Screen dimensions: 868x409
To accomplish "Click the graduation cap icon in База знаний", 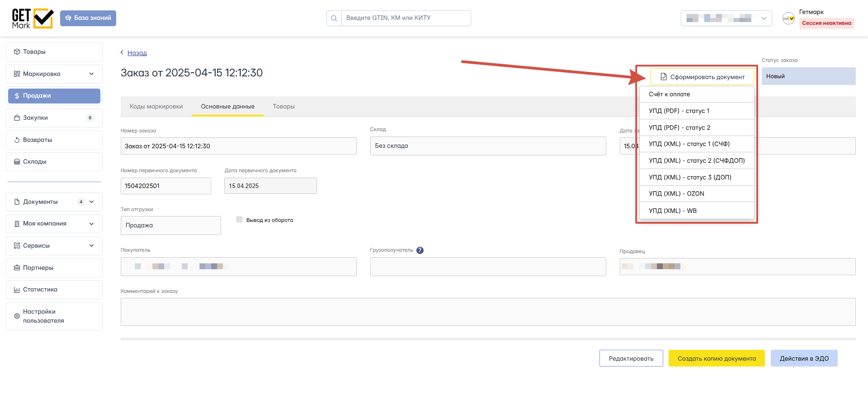I will tap(68, 18).
